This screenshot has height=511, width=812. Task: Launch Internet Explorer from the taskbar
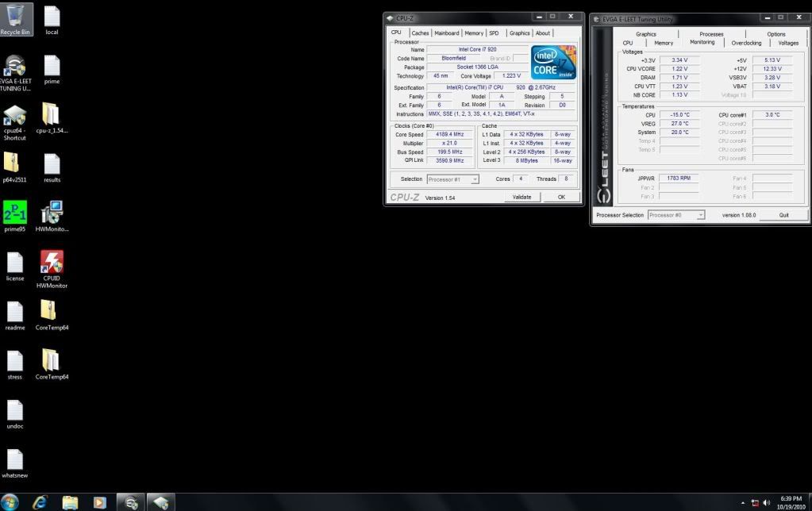(x=40, y=502)
